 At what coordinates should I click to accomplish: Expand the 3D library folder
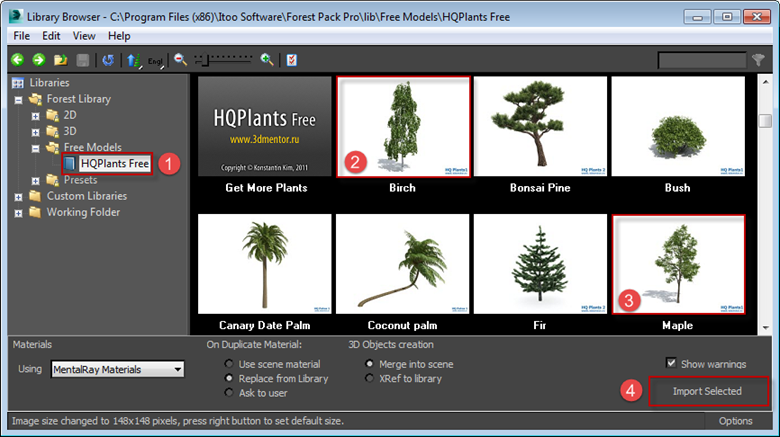click(35, 132)
